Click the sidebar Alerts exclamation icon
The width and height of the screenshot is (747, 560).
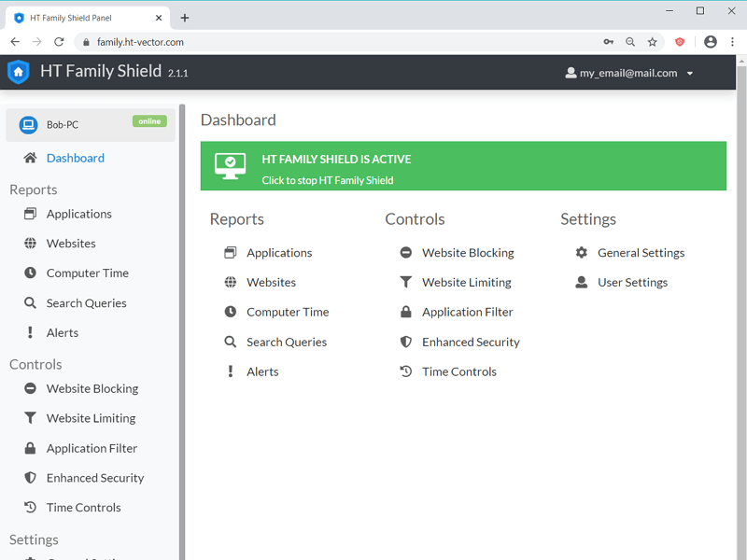click(30, 332)
